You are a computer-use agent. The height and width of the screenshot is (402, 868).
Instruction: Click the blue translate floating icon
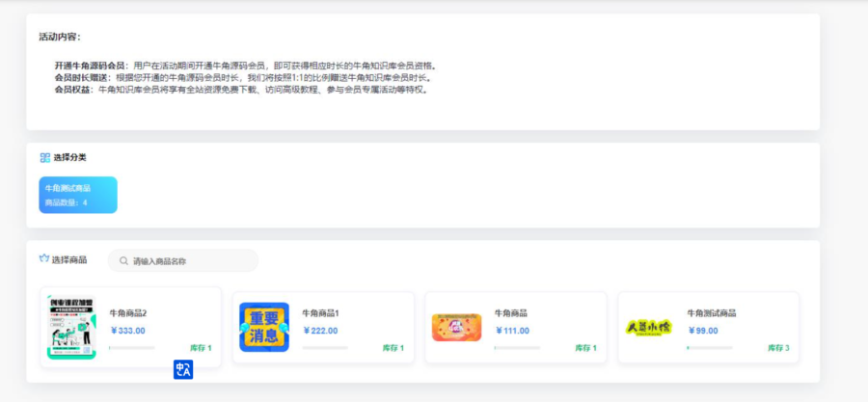tap(183, 369)
